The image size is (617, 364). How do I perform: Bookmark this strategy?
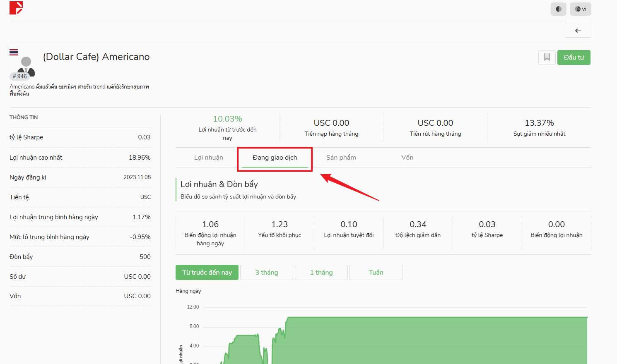point(547,57)
